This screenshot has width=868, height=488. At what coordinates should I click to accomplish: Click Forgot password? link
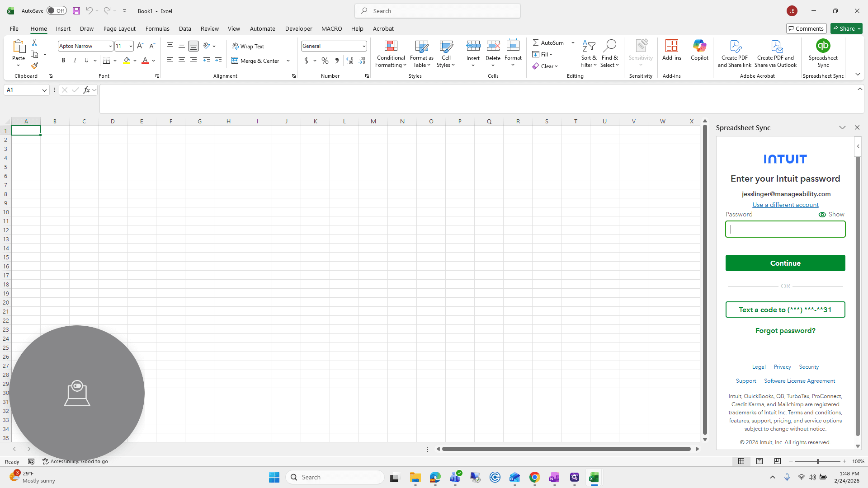tap(785, 331)
